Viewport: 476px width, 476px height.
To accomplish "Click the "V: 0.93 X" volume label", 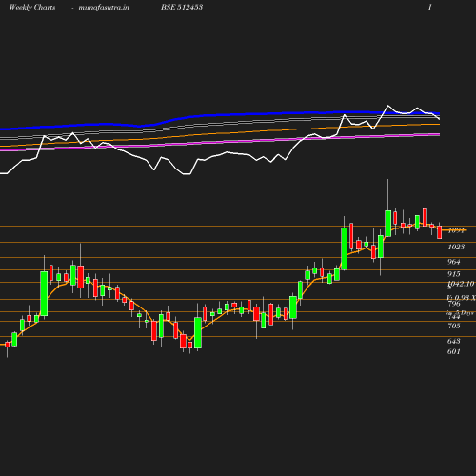I will [x=462, y=298].
